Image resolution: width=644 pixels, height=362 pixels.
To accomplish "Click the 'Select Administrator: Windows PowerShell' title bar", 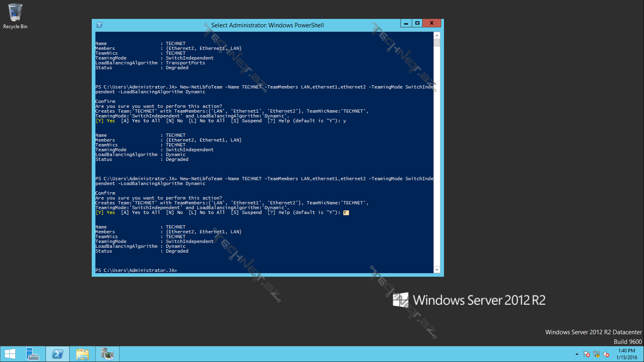I will pyautogui.click(x=267, y=25).
